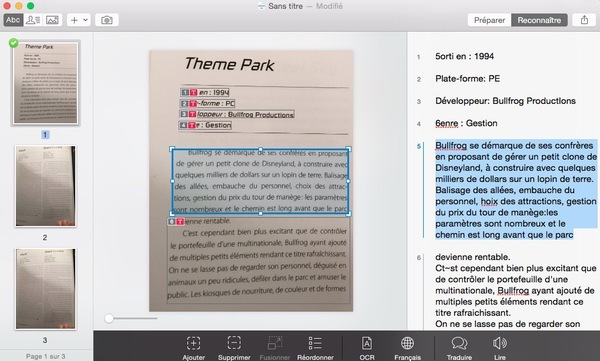Image resolution: width=600 pixels, height=361 pixels.
Task: Select page 2 thumbnail
Action: [46, 186]
